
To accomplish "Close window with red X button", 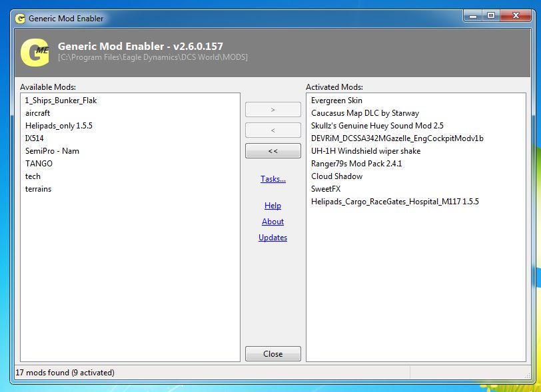I will point(516,15).
